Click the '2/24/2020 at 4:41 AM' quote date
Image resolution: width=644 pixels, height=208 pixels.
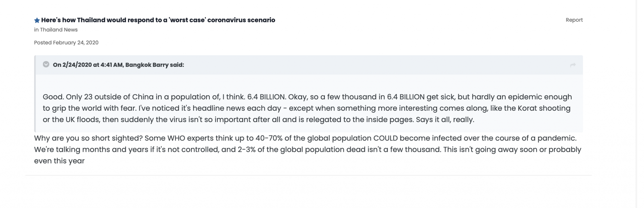coord(92,65)
